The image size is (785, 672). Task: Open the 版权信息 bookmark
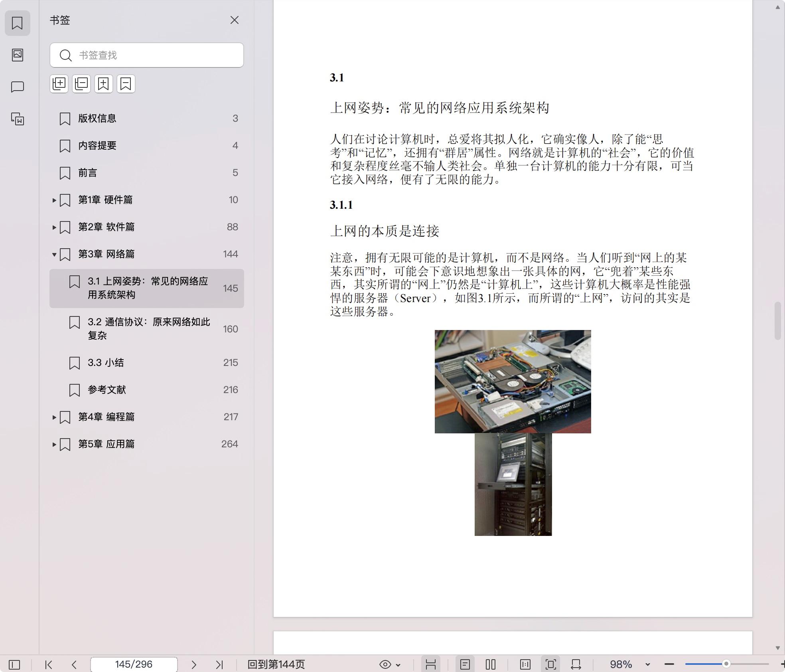coord(147,119)
